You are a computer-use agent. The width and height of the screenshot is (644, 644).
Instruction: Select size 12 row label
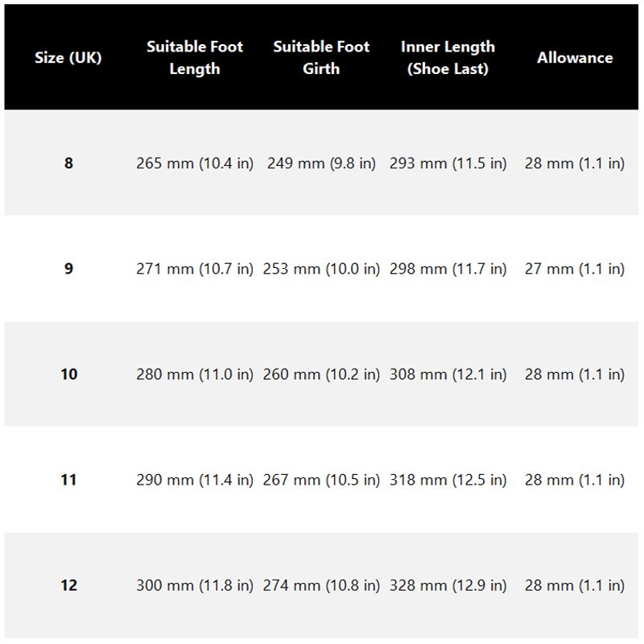coord(68,585)
